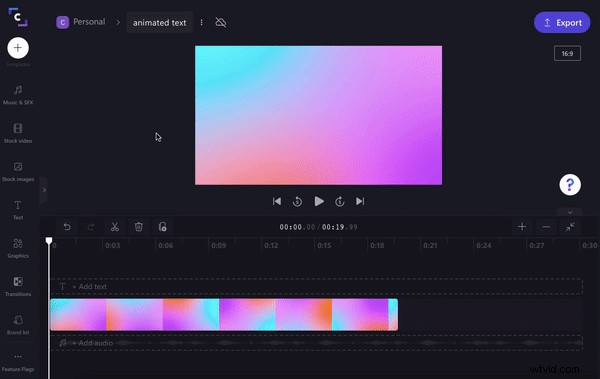The image size is (600, 379).
Task: Click the 0:12 mark on timeline ruler
Action: click(x=271, y=245)
